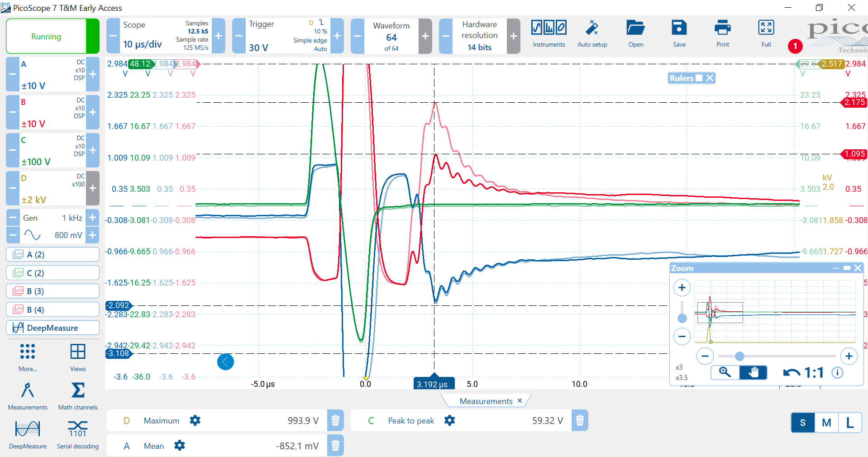
Task: Open the A (2) math channel
Action: 52,254
